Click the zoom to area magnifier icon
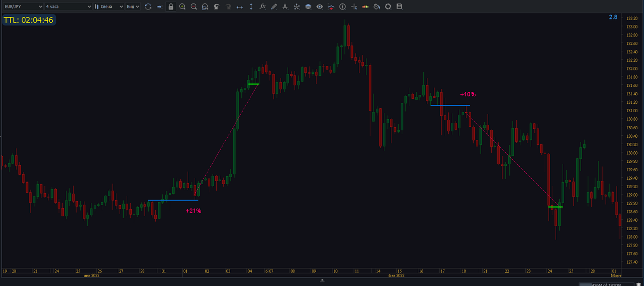The width and height of the screenshot is (644, 286). (x=205, y=6)
